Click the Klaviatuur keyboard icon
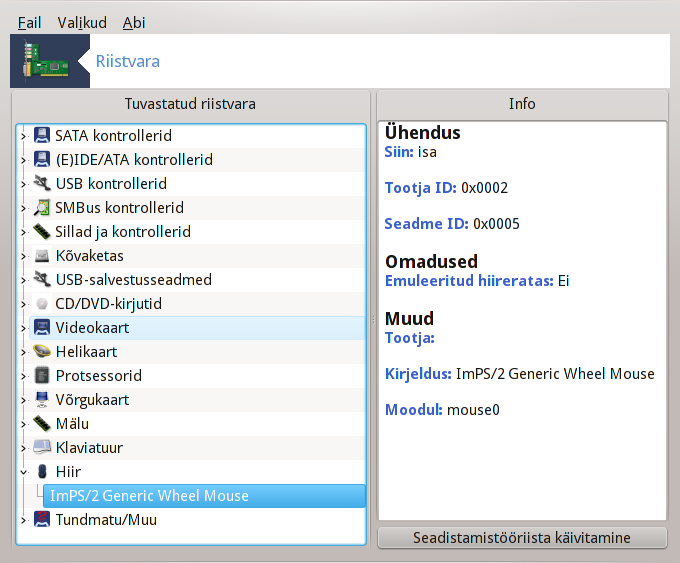680x563 pixels. point(42,447)
